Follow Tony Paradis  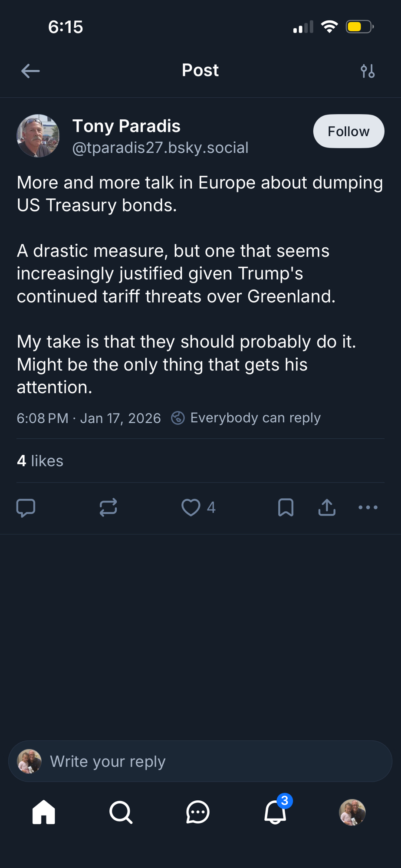click(348, 131)
